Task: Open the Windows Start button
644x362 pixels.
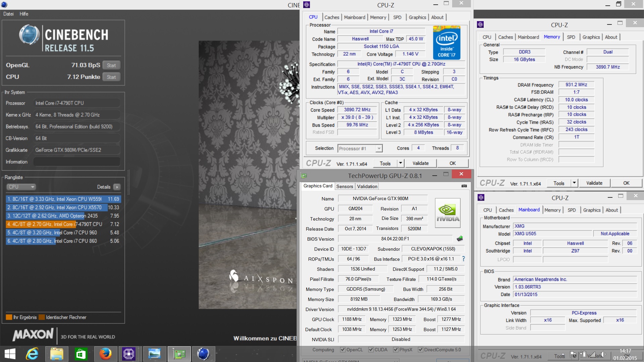Action: [10, 354]
